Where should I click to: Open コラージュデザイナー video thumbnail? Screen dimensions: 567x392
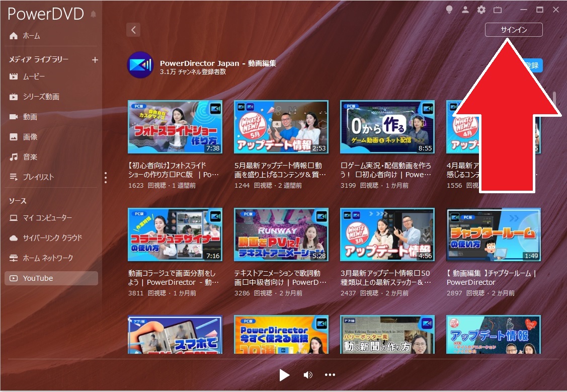[175, 234]
